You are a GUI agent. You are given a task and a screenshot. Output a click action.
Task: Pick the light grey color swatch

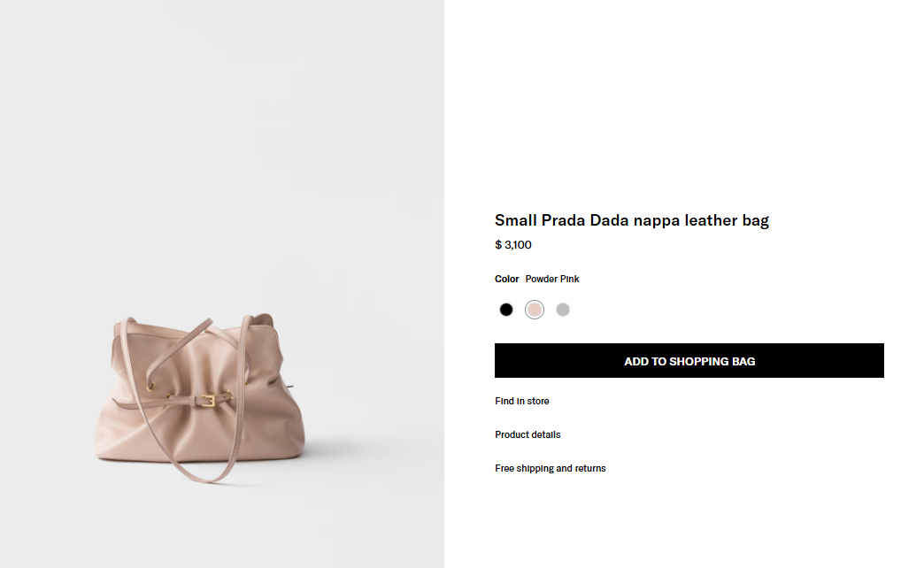click(563, 310)
